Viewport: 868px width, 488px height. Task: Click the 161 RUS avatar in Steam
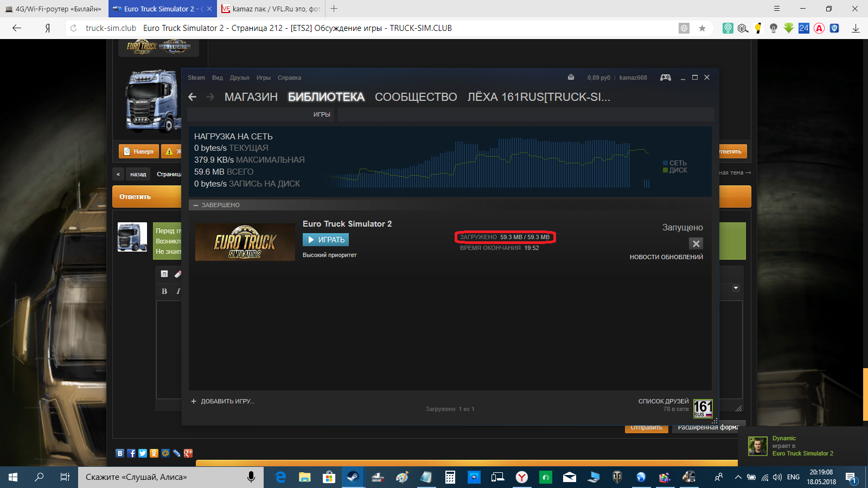[703, 408]
